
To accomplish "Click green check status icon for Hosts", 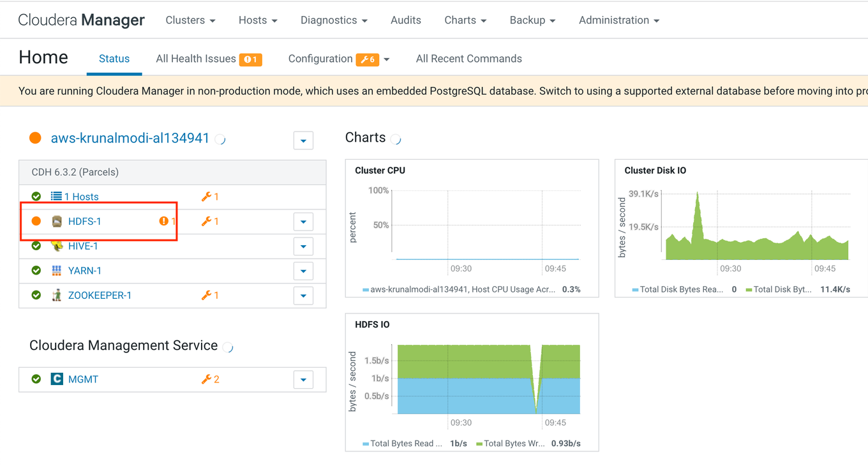I will click(x=36, y=197).
